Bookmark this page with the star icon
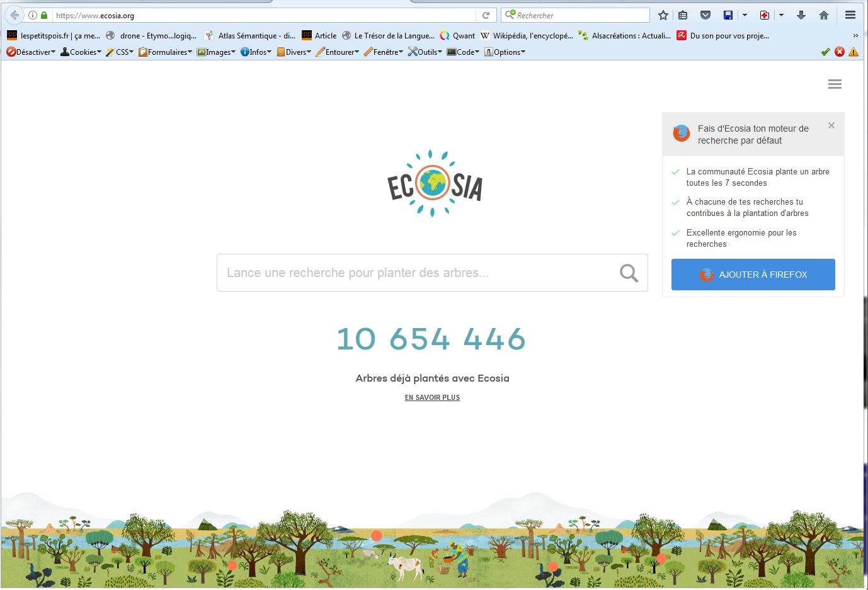 coord(663,16)
